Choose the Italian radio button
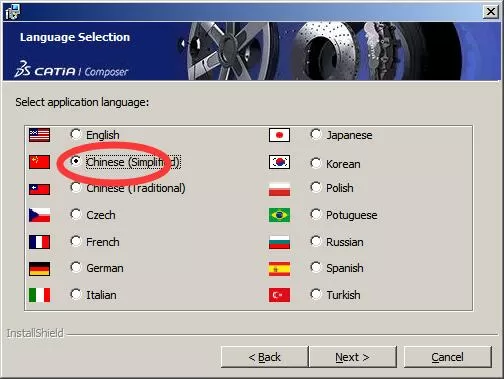The width and height of the screenshot is (504, 379). pos(76,294)
